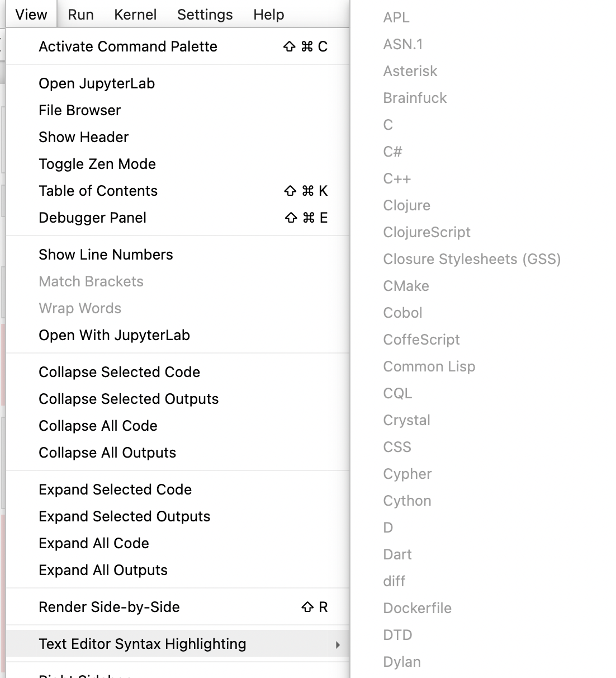The height and width of the screenshot is (678, 616).
Task: Choose D language entry
Action: pyautogui.click(x=388, y=528)
